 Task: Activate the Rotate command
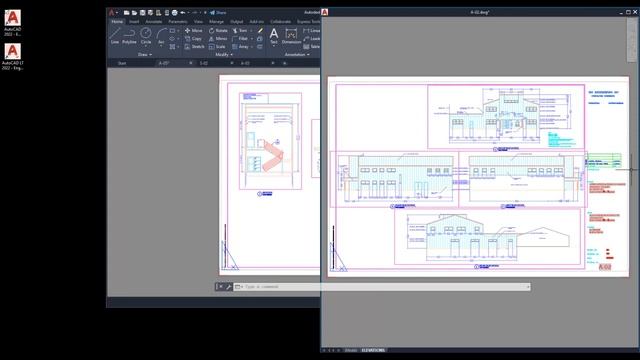(218, 31)
